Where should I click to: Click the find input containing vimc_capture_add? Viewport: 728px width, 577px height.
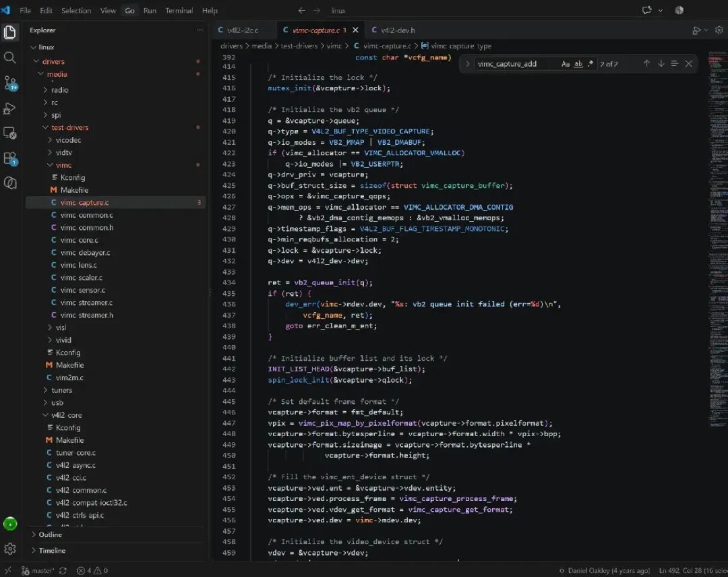[517, 64]
